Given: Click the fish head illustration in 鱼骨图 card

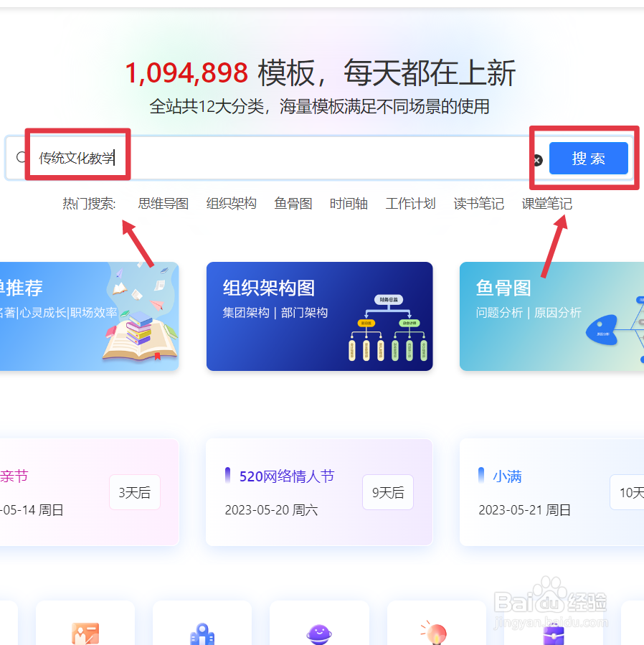Looking at the screenshot, I should (x=602, y=329).
